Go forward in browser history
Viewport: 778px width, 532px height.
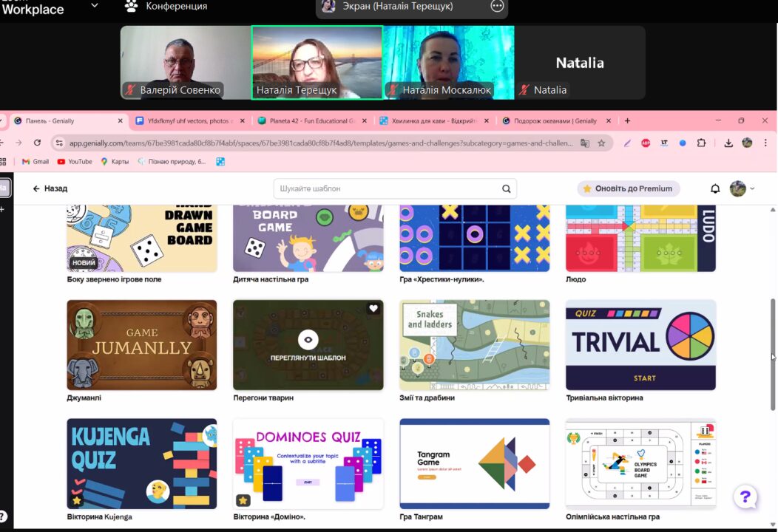pyautogui.click(x=18, y=143)
